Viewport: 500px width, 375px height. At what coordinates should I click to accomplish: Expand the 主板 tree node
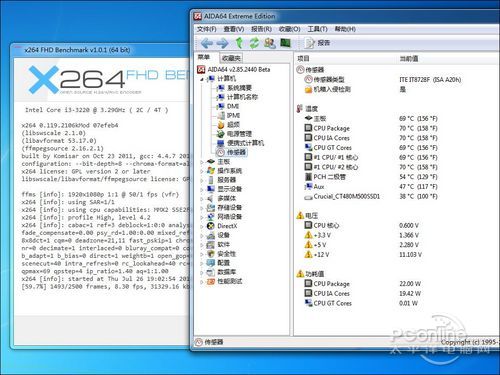click(202, 162)
